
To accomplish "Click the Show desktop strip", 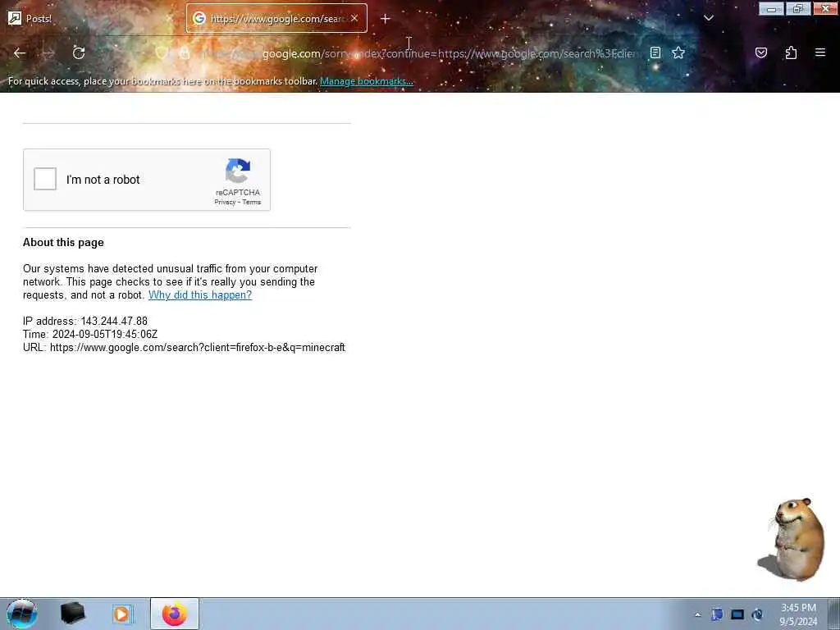I will (x=834, y=614).
